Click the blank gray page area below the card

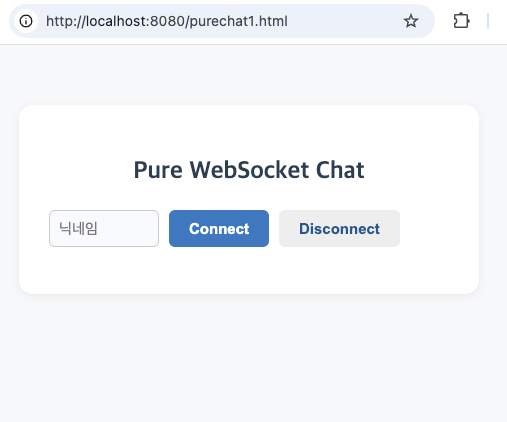tap(253, 358)
